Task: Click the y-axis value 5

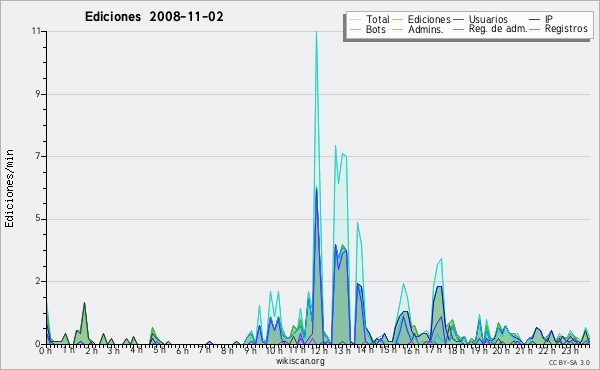Action: pos(38,219)
